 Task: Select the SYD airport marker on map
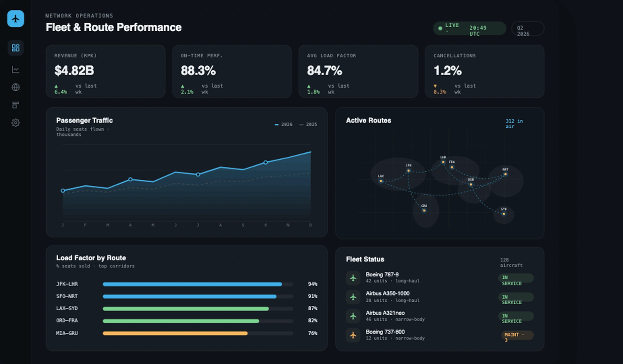pyautogui.click(x=504, y=214)
